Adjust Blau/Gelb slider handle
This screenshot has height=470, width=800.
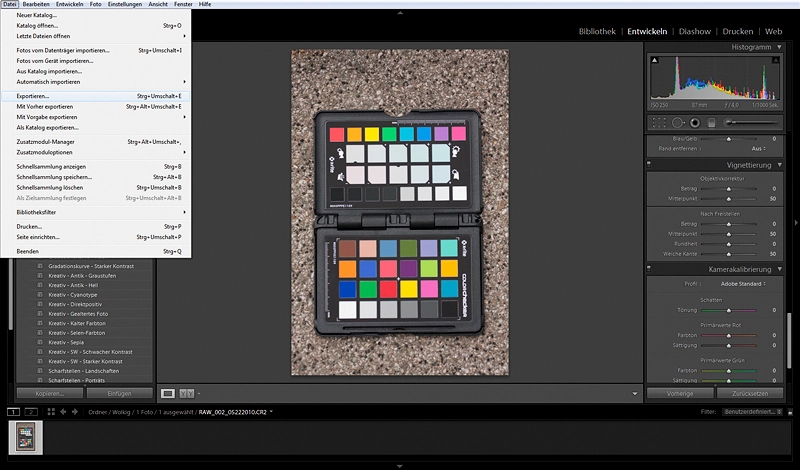click(729, 139)
